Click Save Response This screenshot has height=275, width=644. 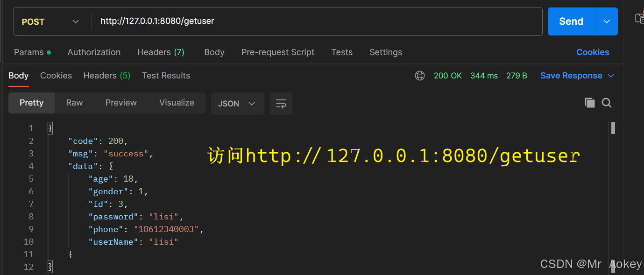coord(571,76)
